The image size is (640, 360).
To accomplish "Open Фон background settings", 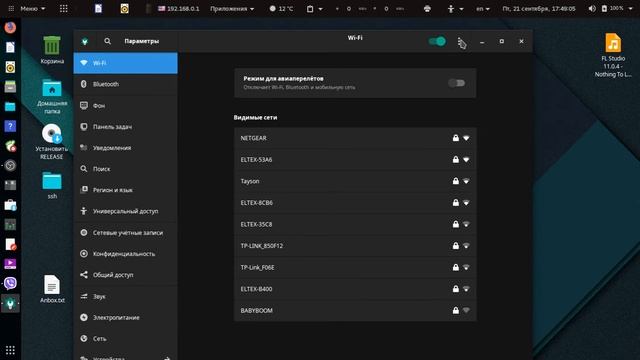I will click(126, 106).
